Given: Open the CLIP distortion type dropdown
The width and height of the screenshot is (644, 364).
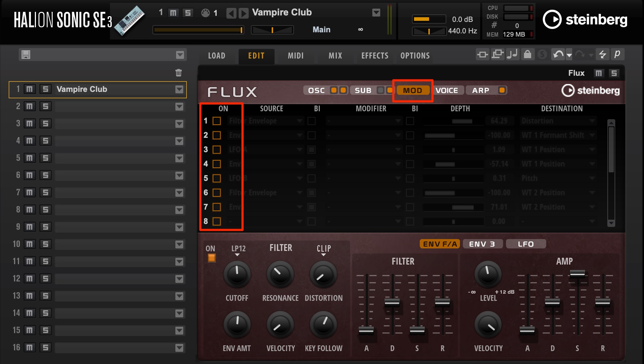Looking at the screenshot, I should point(324,251).
